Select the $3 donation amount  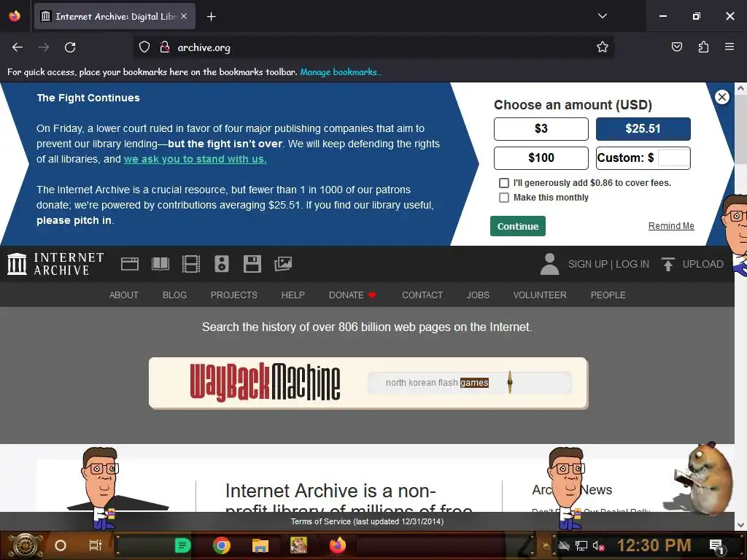[541, 129]
